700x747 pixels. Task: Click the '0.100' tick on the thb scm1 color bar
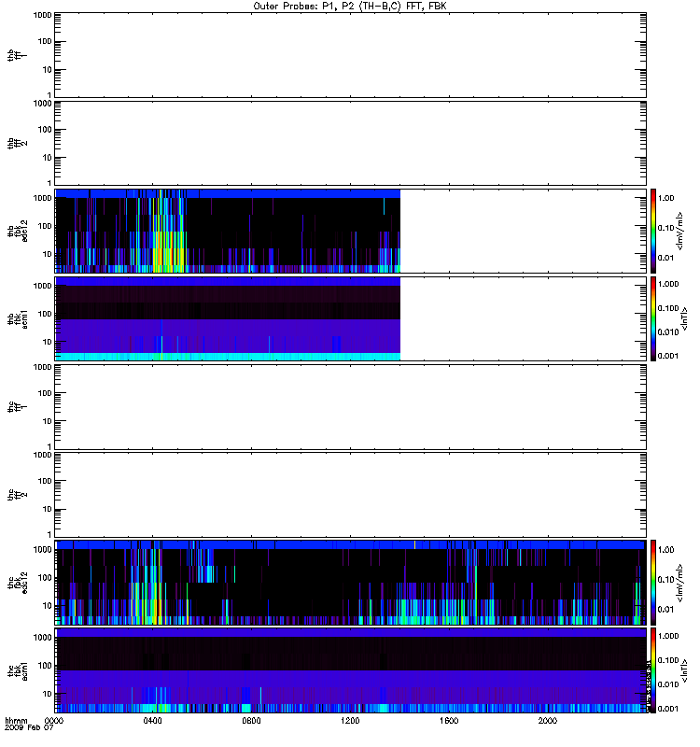click(x=667, y=308)
